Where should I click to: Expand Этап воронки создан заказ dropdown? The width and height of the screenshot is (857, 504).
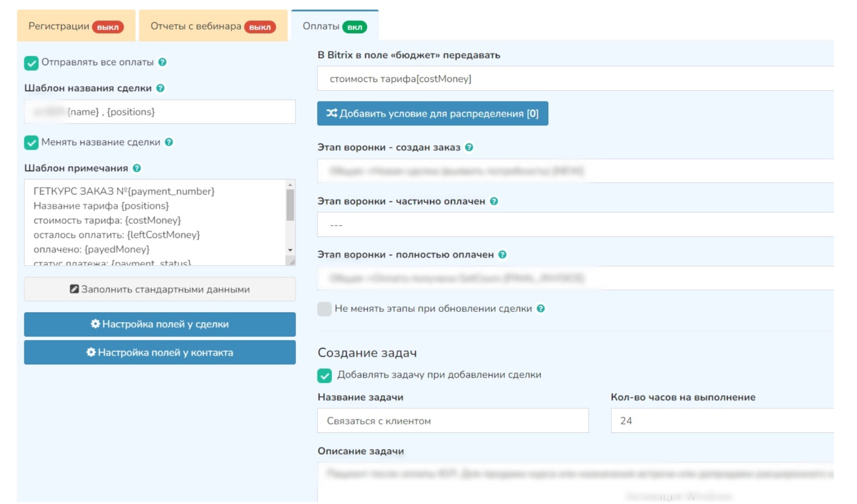coord(573,171)
